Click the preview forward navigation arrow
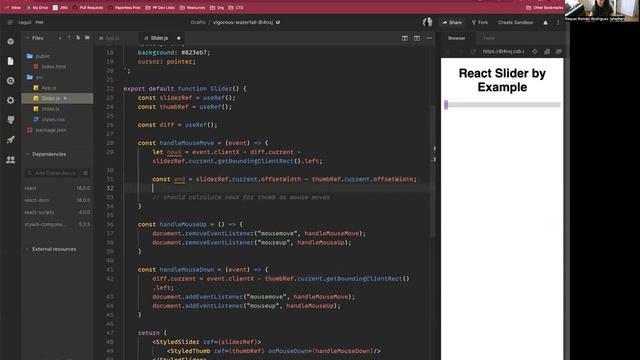Screen dimensions: 640x360 (x=461, y=51)
